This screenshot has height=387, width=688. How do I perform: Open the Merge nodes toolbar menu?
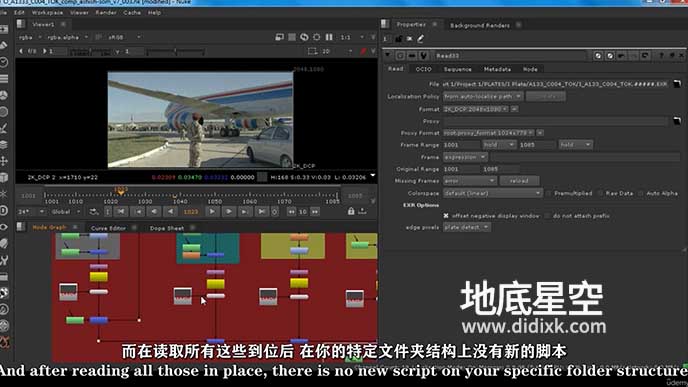click(4, 144)
